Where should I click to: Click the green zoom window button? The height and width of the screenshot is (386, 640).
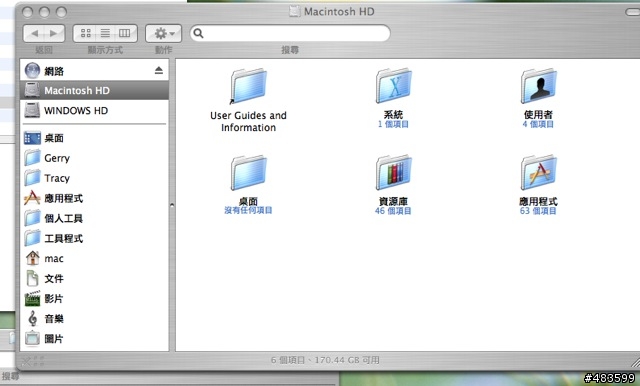[x=61, y=12]
